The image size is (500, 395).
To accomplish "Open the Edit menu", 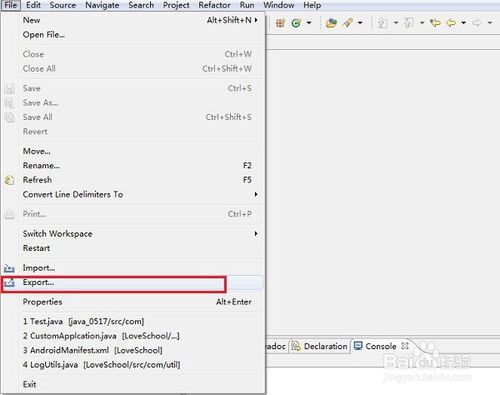I will (x=33, y=5).
